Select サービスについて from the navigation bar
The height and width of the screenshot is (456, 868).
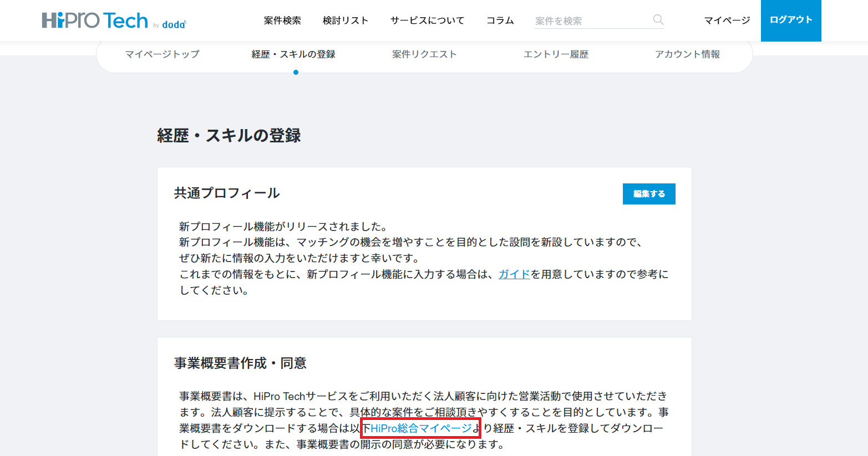427,20
